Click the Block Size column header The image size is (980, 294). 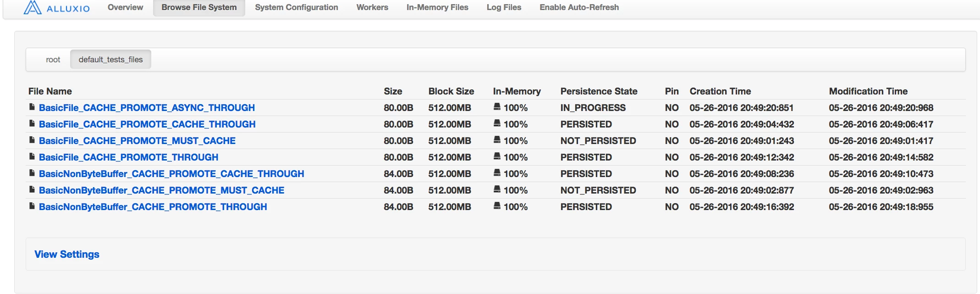coord(451,91)
